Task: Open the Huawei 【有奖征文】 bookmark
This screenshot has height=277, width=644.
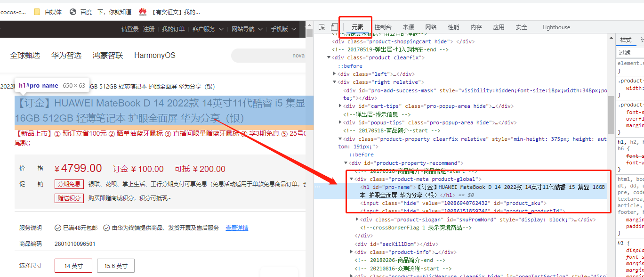Action: tap(169, 12)
